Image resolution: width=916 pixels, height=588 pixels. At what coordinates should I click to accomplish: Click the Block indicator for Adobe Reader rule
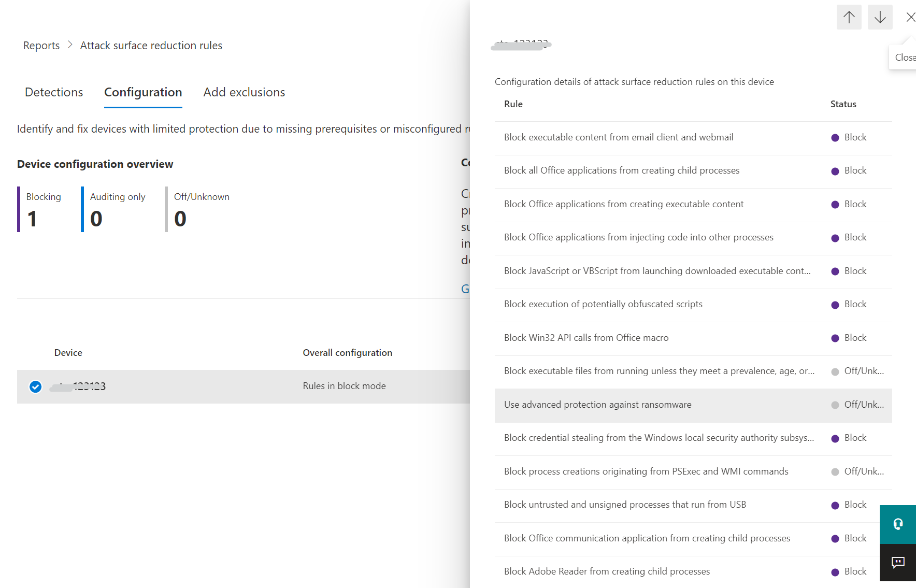tap(834, 572)
